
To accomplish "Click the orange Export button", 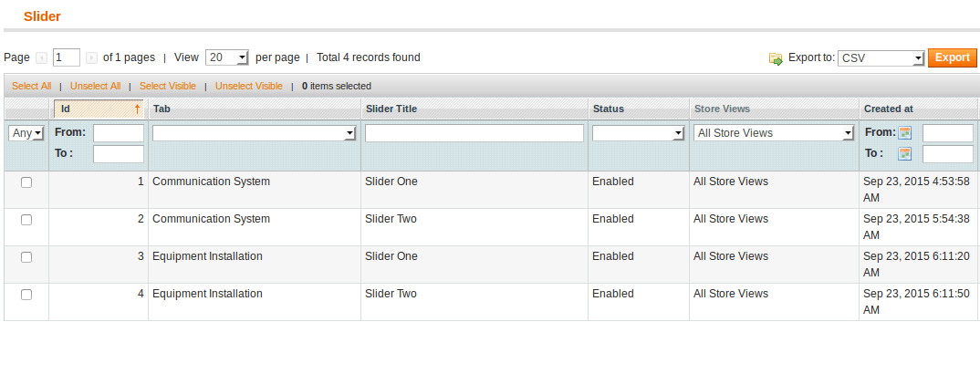I will tap(952, 57).
